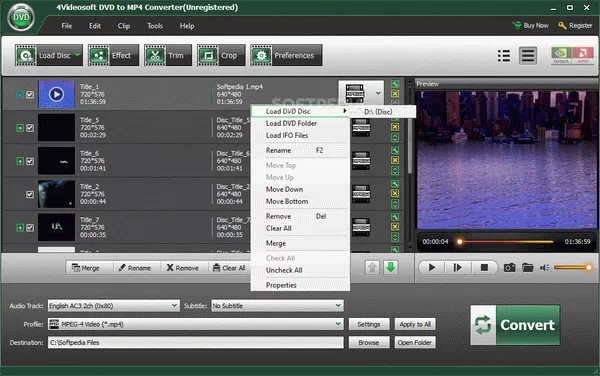Stop the preview playback

coord(484,267)
